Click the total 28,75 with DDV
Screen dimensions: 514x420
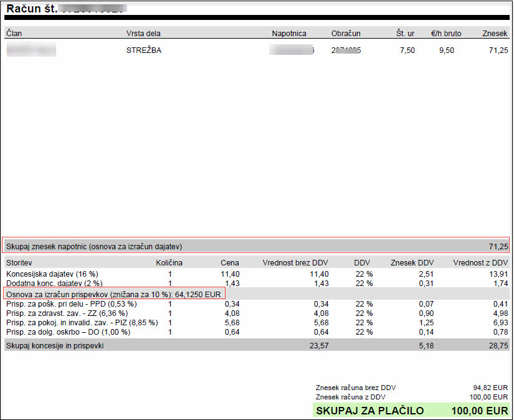tap(498, 346)
